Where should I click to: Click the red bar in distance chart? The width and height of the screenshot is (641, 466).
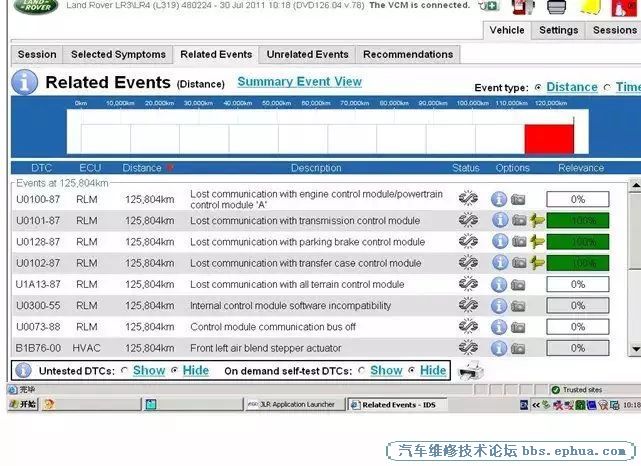pos(549,139)
